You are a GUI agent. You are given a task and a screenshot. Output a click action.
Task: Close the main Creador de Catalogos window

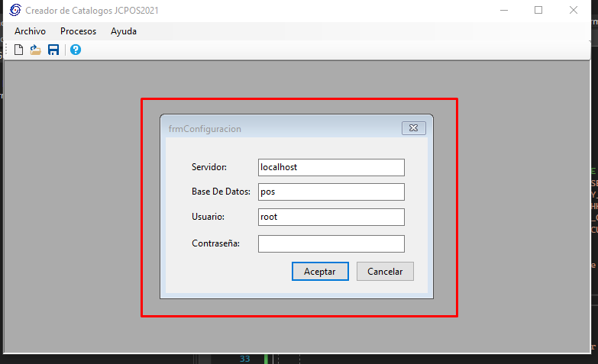(x=574, y=11)
